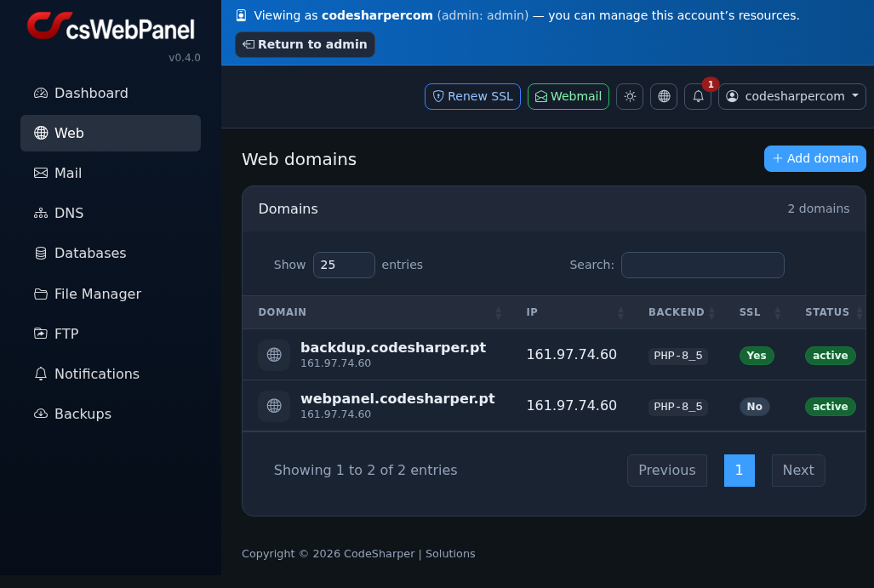Sort table by SSL column
This screenshot has width=874, height=588.
[757, 312]
